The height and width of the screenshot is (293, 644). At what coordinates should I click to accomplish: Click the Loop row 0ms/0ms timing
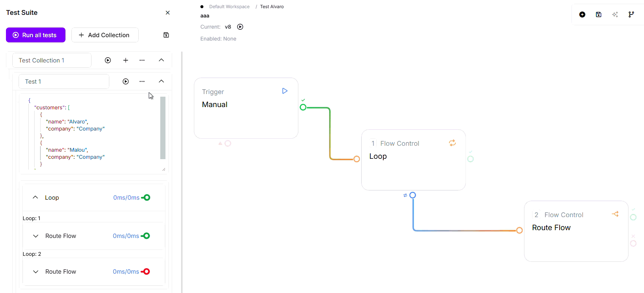(x=126, y=197)
